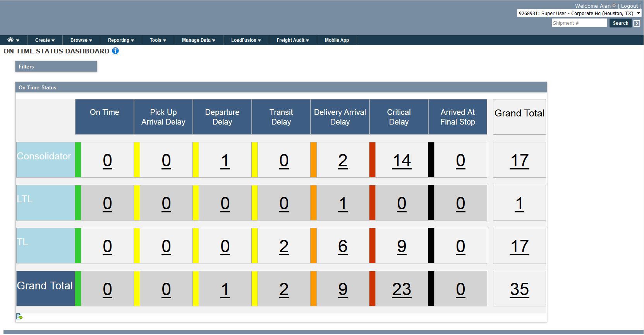Screen dimensions: 644x335
Task: Click the gear icon beside Welcome Alan
Action: pyautogui.click(x=614, y=5)
